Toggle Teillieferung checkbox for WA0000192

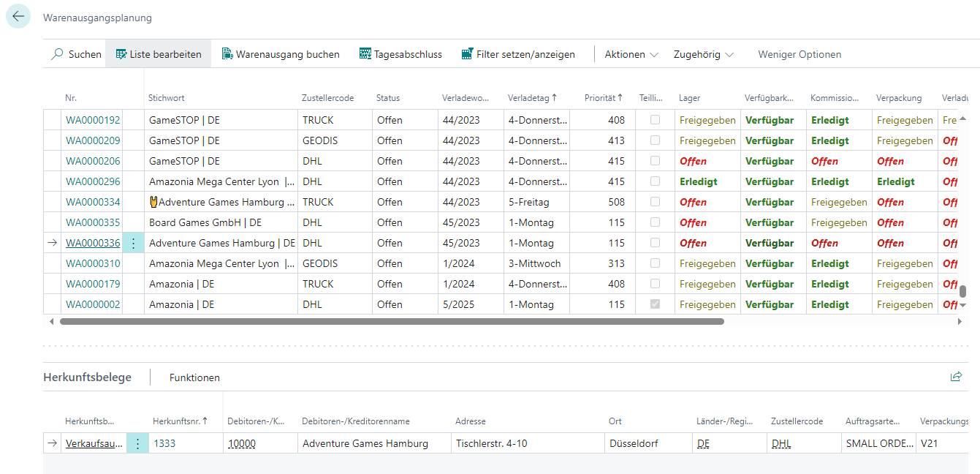655,120
